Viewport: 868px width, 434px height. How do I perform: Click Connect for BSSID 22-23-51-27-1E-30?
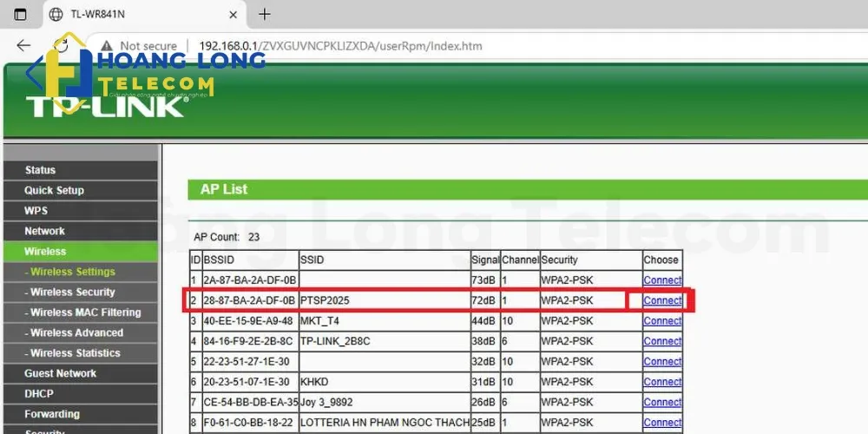[x=662, y=361]
